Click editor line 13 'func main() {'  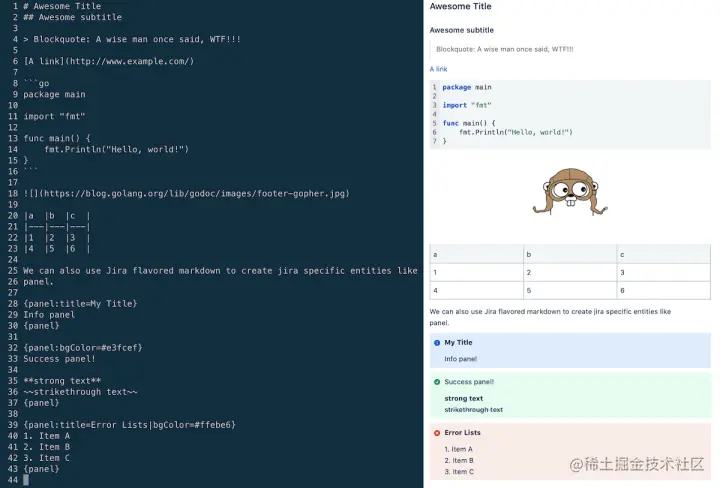click(57, 138)
